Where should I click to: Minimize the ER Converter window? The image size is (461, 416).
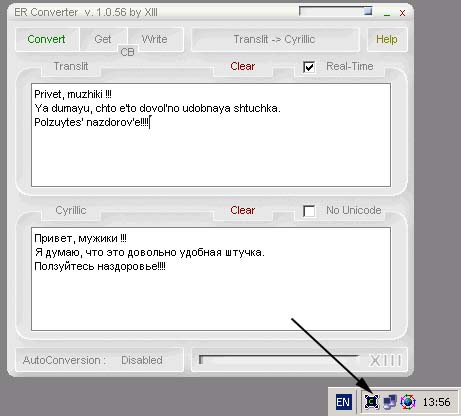pyautogui.click(x=387, y=13)
